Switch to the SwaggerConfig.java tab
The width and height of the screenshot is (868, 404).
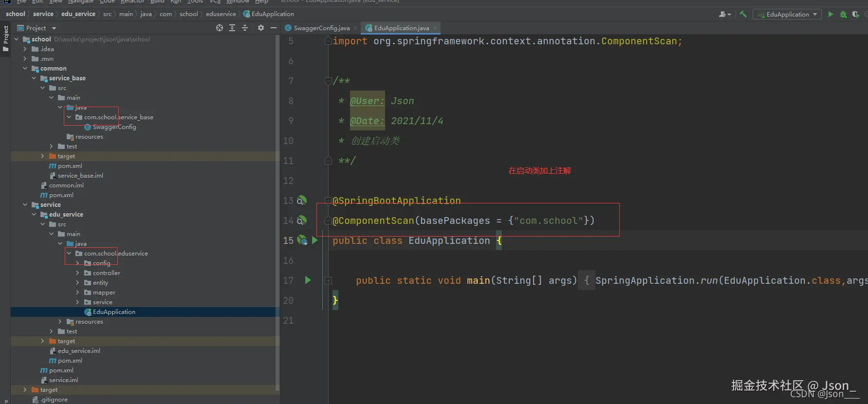(x=321, y=28)
